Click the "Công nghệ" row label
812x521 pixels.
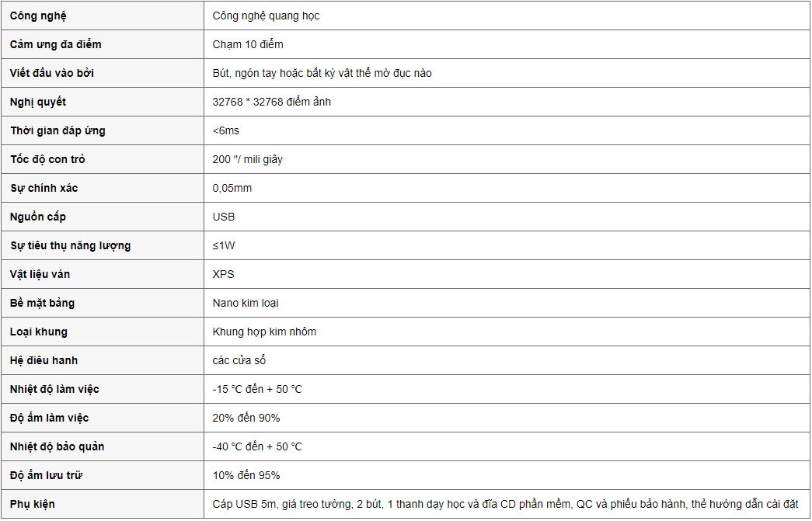pos(37,16)
